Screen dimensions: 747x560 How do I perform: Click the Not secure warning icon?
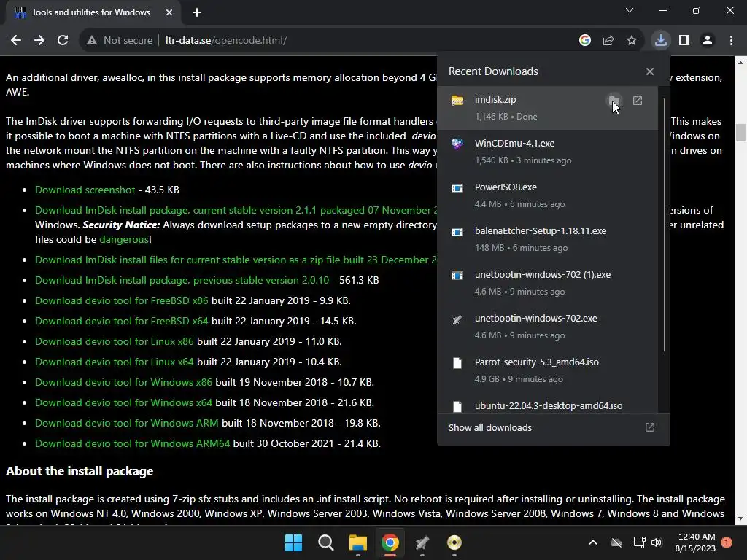coord(92,41)
